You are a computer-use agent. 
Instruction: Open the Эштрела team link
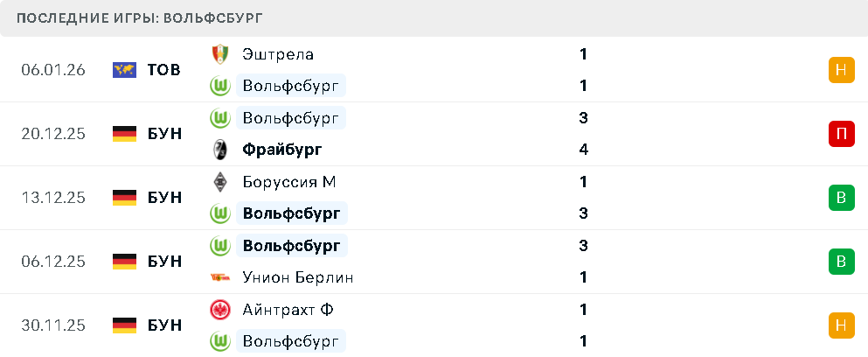pos(278,54)
